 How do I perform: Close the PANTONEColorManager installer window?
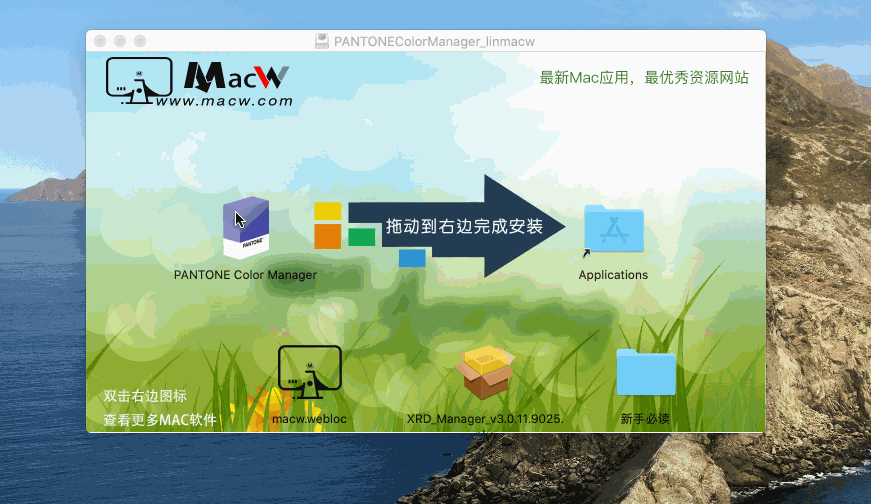tap(101, 41)
